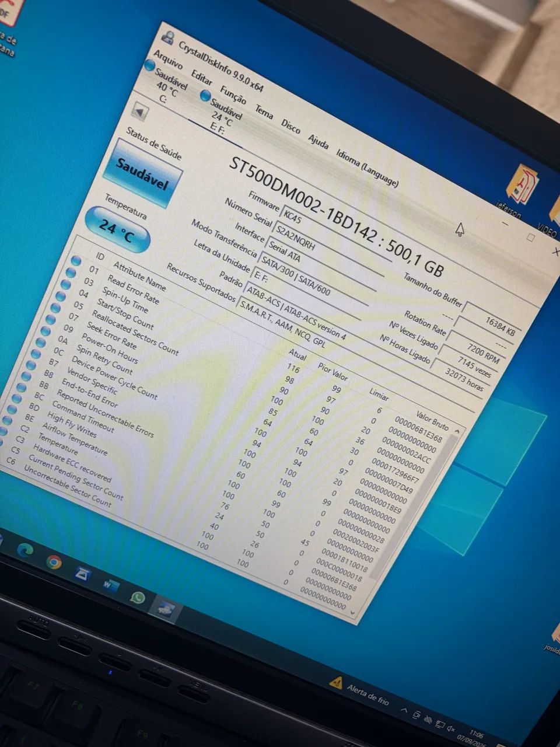Screen dimensions: 560x747
Task: Click the Saudável health status button
Action: (142, 173)
